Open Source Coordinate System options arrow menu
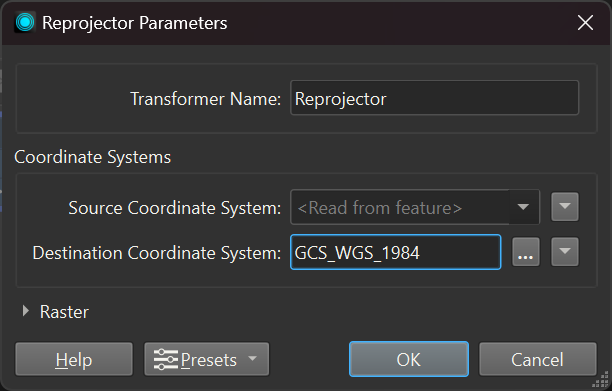The height and width of the screenshot is (391, 612). [565, 207]
